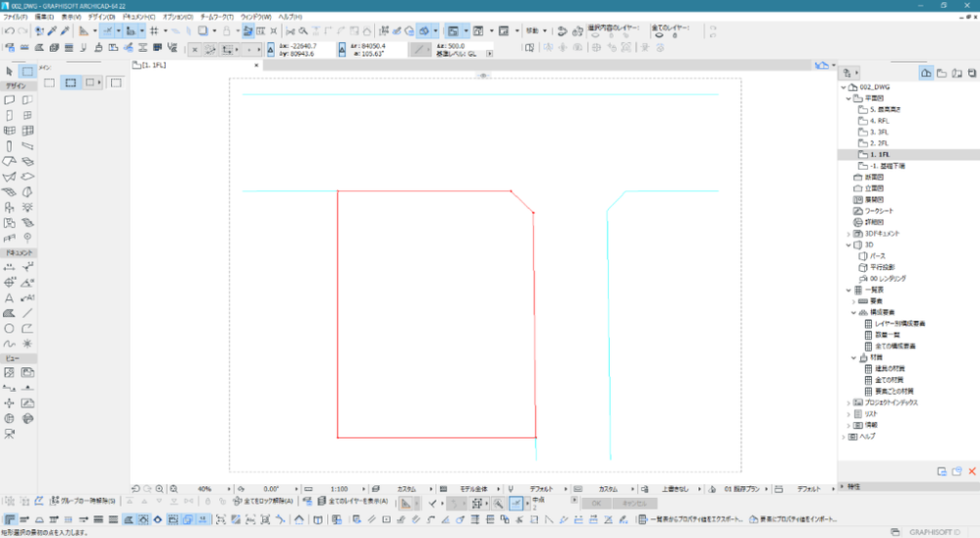Open the 編集 menu
The image size is (980, 538).
pos(44,17)
